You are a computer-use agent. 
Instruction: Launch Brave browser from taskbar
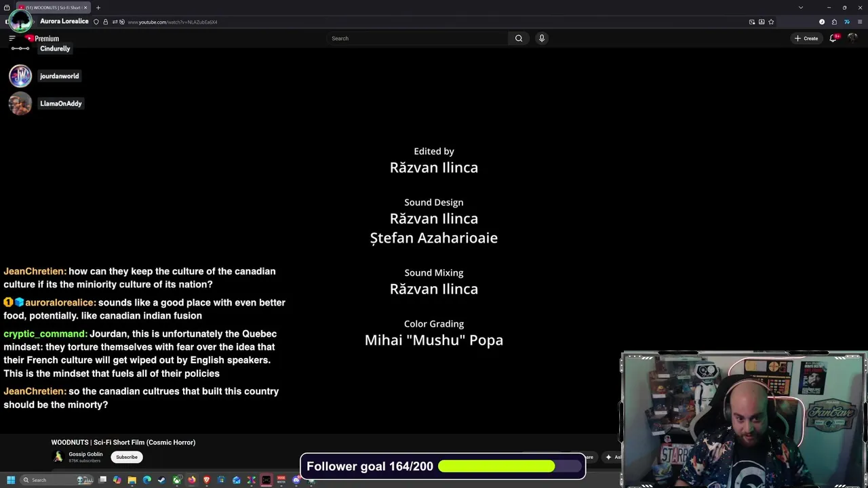click(x=207, y=480)
